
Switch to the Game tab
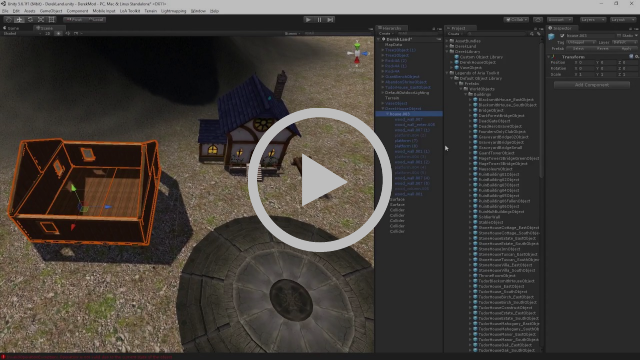[x=11, y=28]
